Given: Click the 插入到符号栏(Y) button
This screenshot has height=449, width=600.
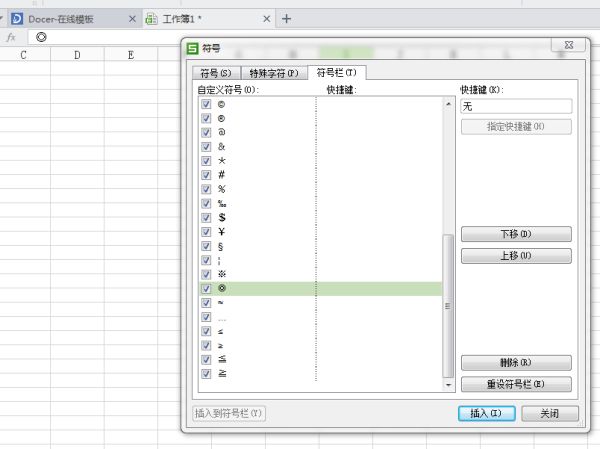Looking at the screenshot, I should pyautogui.click(x=229, y=413).
